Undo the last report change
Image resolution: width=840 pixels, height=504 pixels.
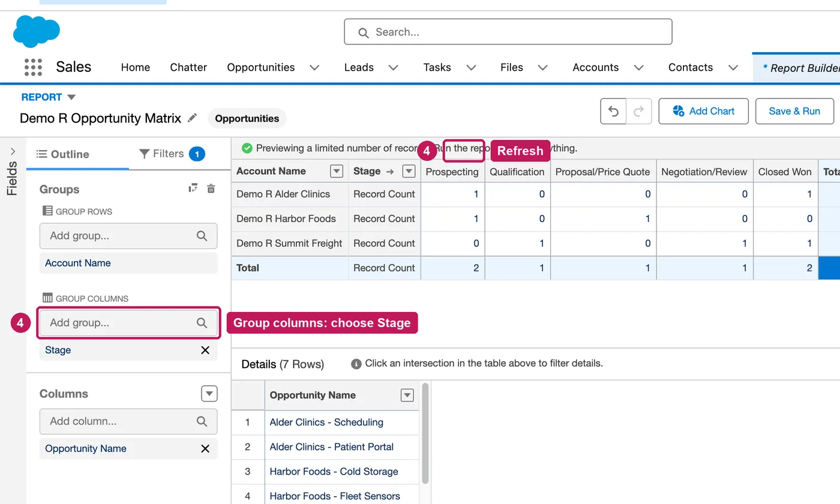(613, 111)
